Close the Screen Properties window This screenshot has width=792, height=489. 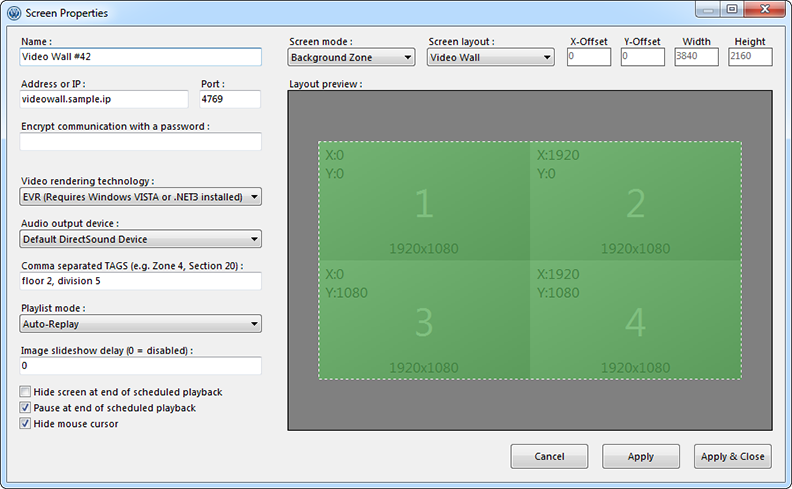(x=765, y=10)
